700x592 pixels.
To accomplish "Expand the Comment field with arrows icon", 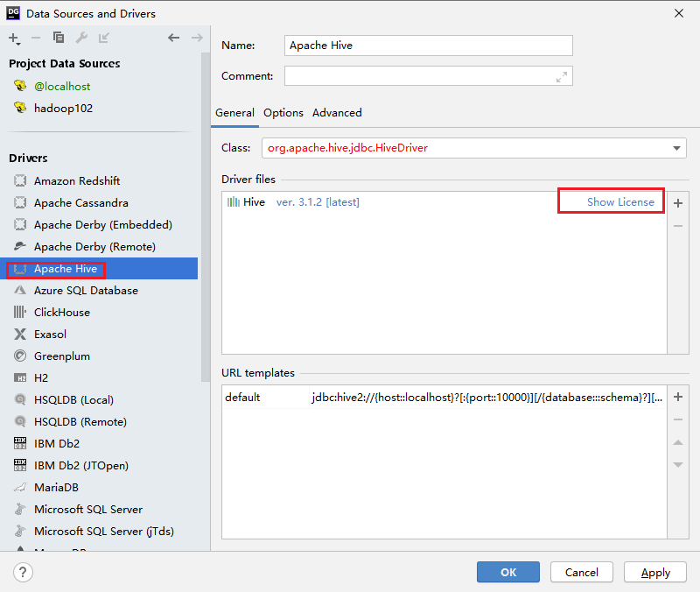I will pyautogui.click(x=562, y=77).
